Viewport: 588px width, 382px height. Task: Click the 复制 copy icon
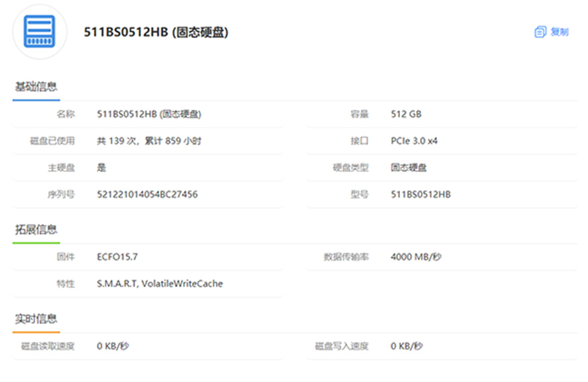(540, 32)
